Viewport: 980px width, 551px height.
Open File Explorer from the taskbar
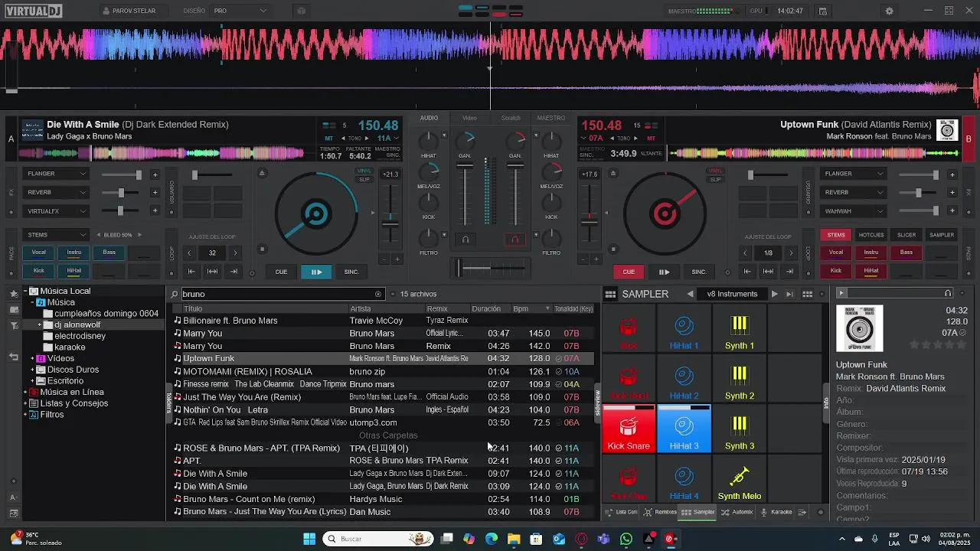(x=514, y=539)
